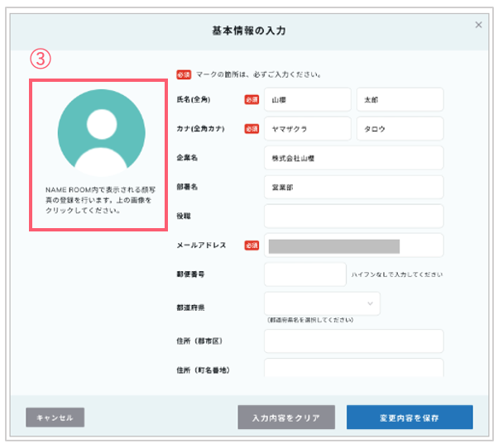Click the chevron arrow in prefecture selector
Viewport: 503px width, 448px height.
370,303
